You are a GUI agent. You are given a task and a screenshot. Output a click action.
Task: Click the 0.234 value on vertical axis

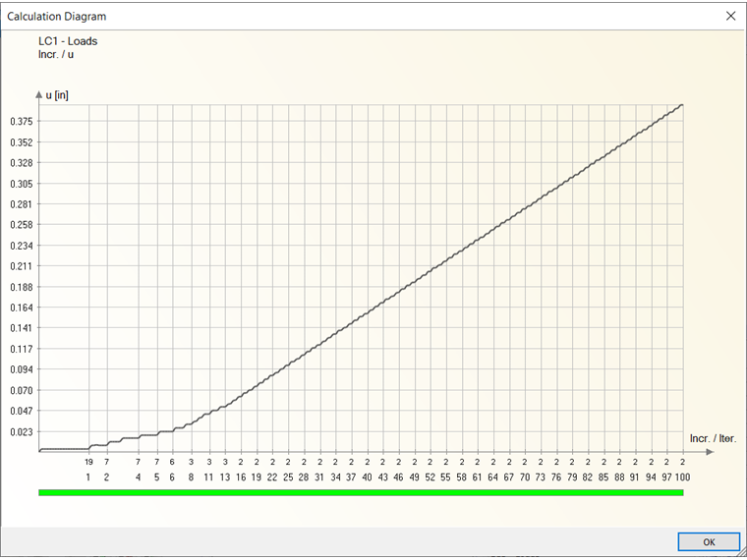point(21,246)
